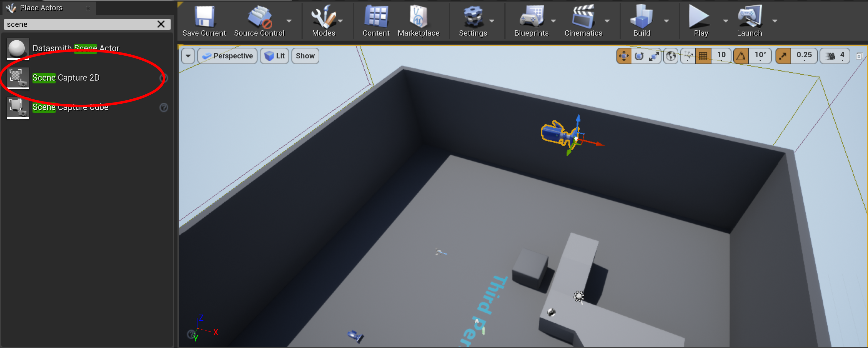Select the Rotate transform tool

639,56
